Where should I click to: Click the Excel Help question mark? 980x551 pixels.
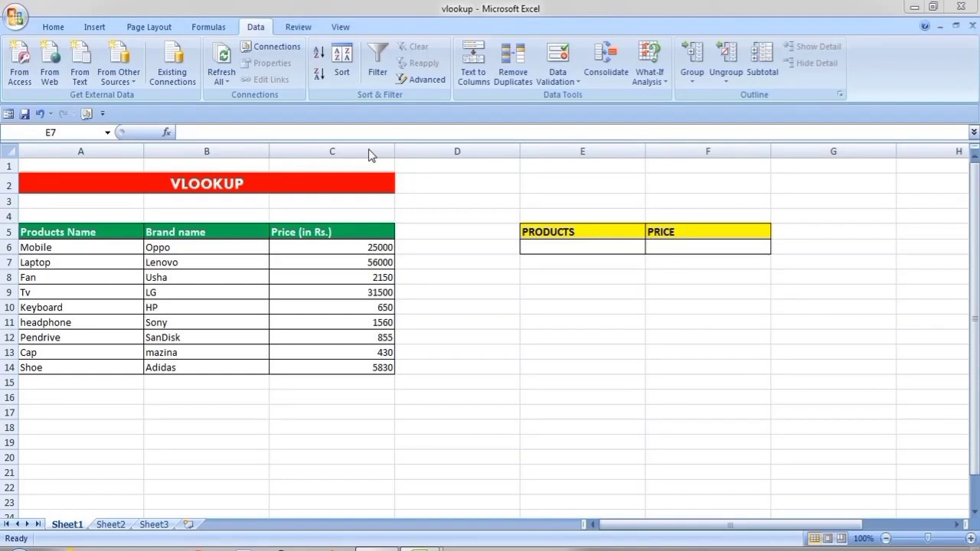coord(925,26)
